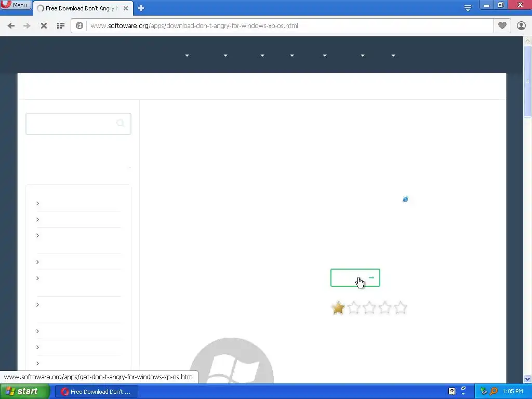Image resolution: width=532 pixels, height=399 pixels.
Task: Open a new tab with plus button
Action: click(141, 8)
